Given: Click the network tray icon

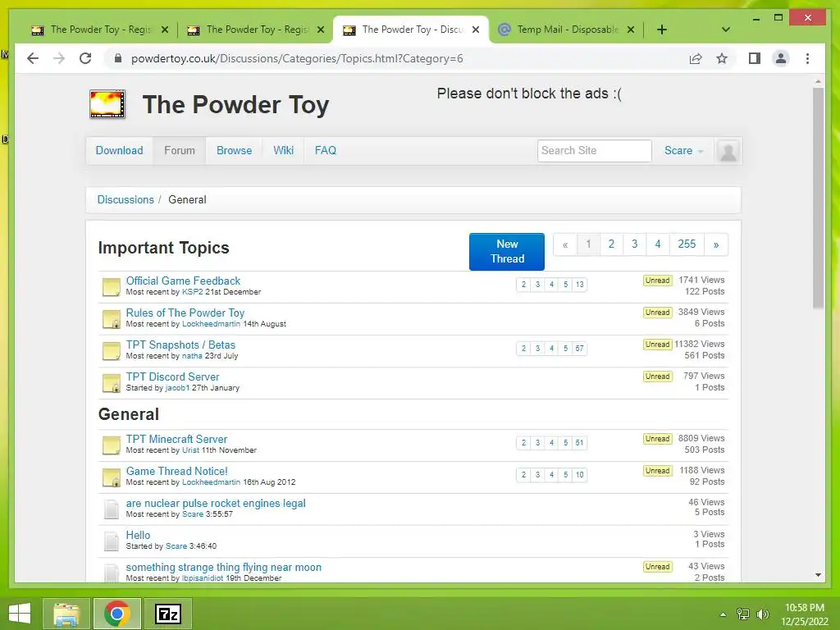Looking at the screenshot, I should point(743,614).
